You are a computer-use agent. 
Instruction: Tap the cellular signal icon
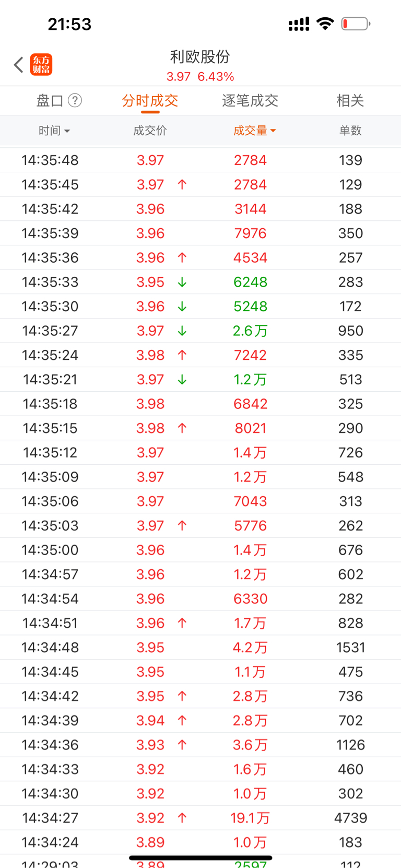coord(299,24)
